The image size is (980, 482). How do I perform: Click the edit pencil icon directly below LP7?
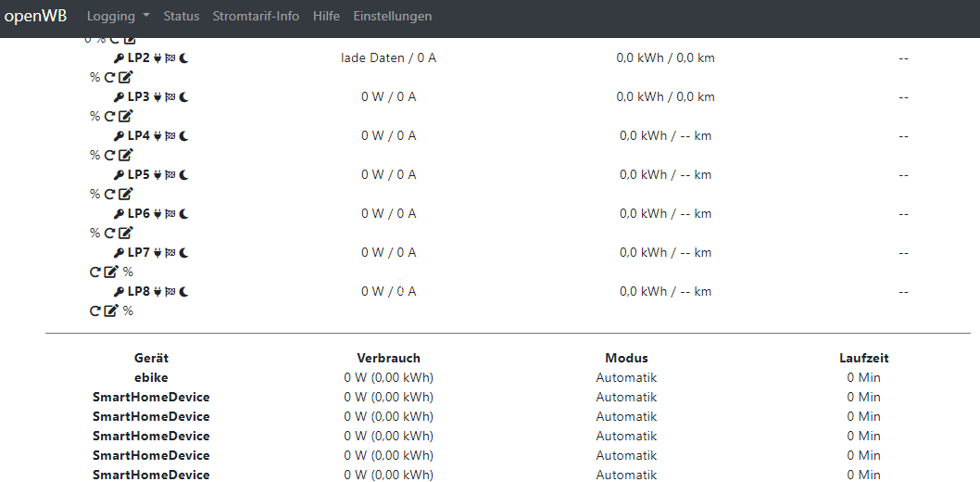click(x=110, y=272)
